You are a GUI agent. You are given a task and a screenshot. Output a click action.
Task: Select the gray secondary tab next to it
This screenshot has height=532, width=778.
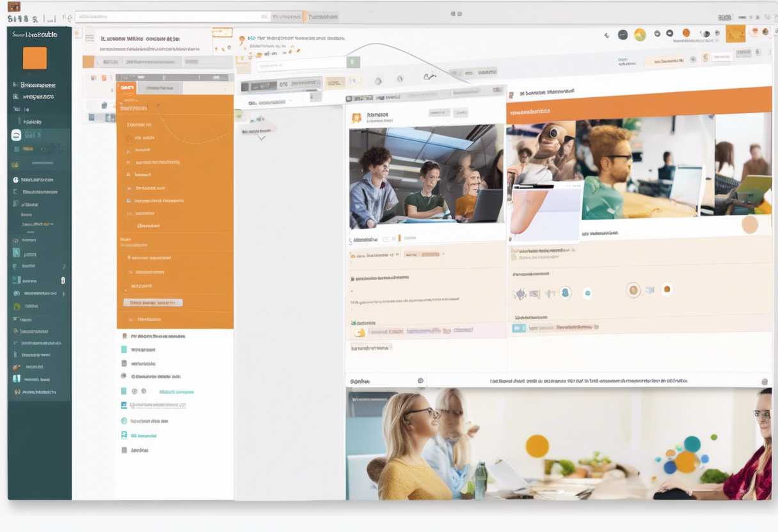161,88
